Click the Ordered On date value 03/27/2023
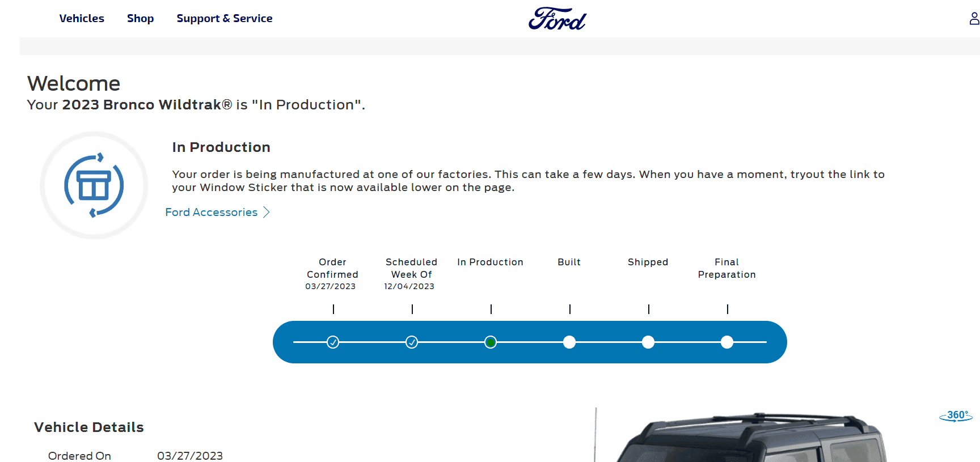This screenshot has width=980, height=462. (190, 456)
